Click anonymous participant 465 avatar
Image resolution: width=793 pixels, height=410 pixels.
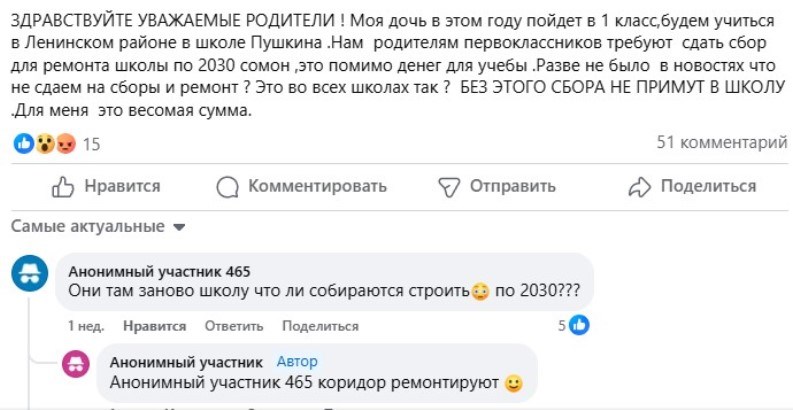30,274
